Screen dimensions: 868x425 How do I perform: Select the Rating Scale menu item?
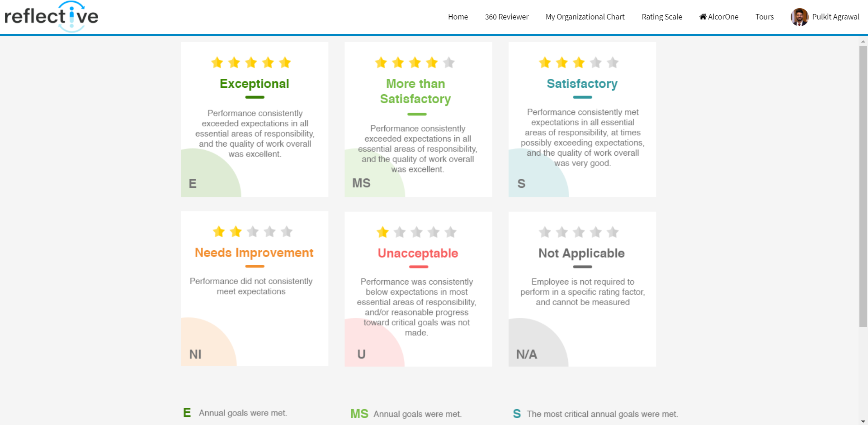pyautogui.click(x=662, y=17)
